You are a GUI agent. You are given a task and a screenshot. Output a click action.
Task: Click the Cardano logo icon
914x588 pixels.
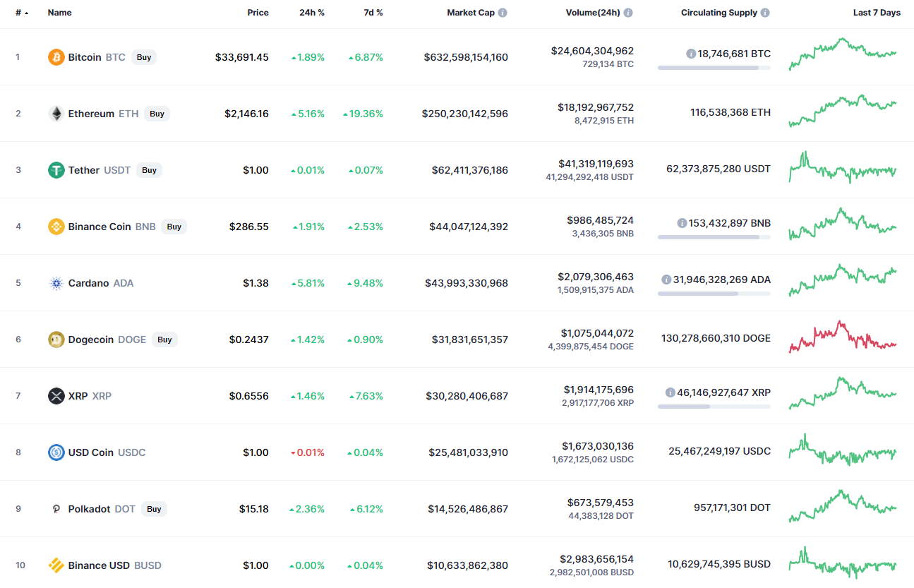click(x=56, y=283)
